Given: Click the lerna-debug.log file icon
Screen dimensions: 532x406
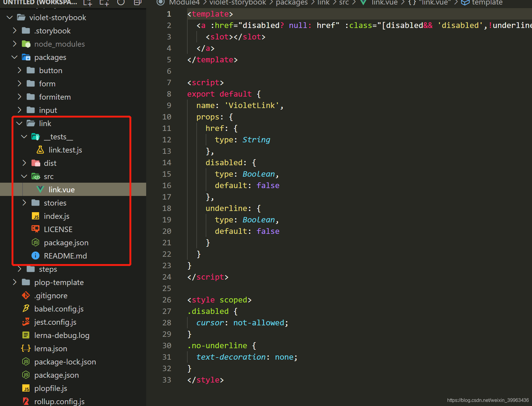Looking at the screenshot, I should (x=26, y=335).
